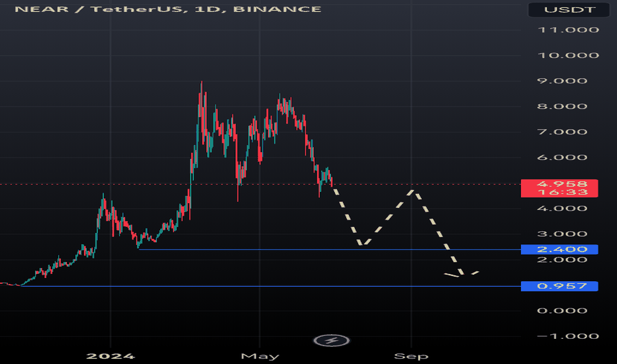This screenshot has width=617, height=364.
Task: Click the −1.000 price axis label
Action: pos(568,336)
